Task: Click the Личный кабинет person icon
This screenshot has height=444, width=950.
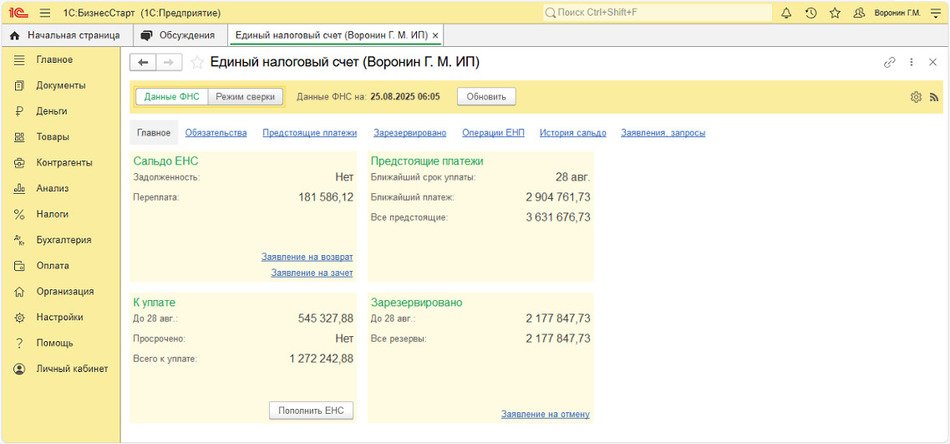Action: (19, 369)
